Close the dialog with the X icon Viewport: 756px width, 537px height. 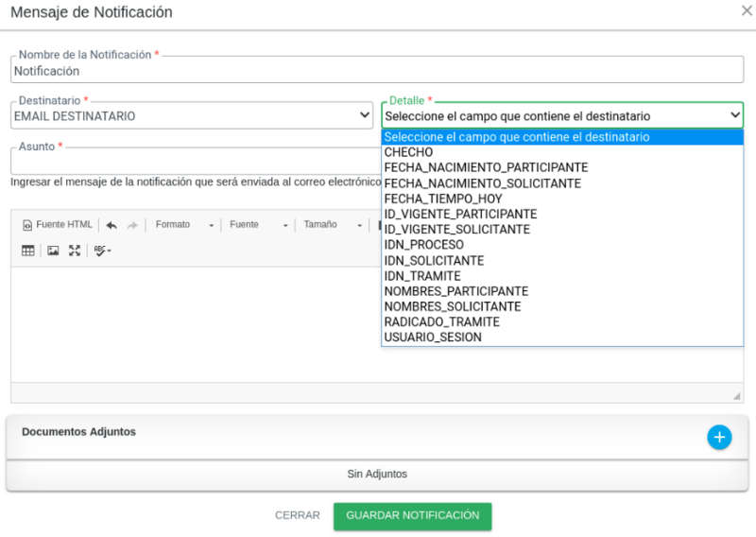(746, 11)
